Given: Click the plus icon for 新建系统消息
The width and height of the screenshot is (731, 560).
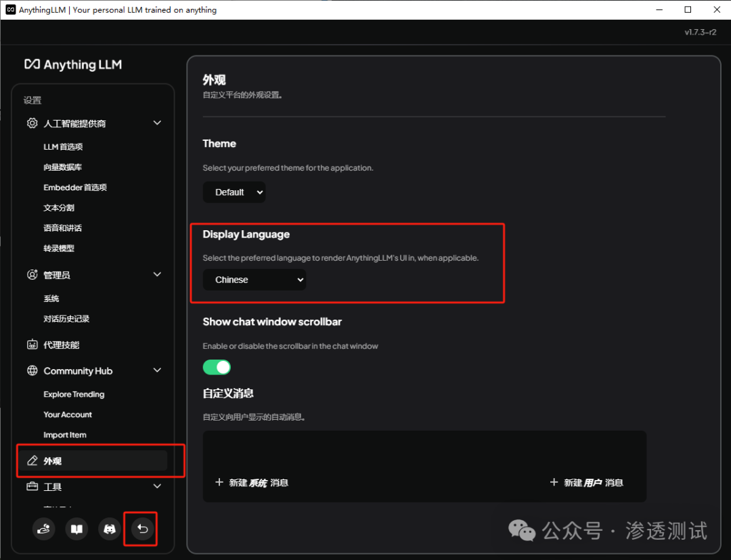Looking at the screenshot, I should (219, 482).
